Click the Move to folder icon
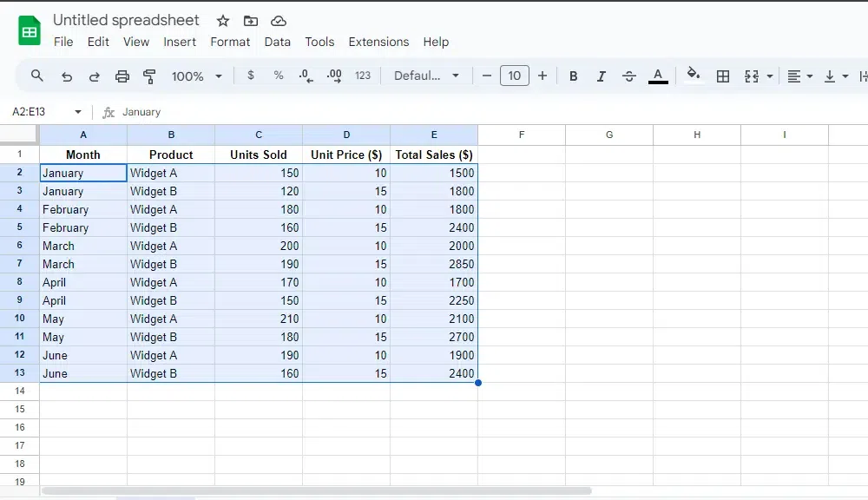The width and height of the screenshot is (868, 500). (250, 21)
